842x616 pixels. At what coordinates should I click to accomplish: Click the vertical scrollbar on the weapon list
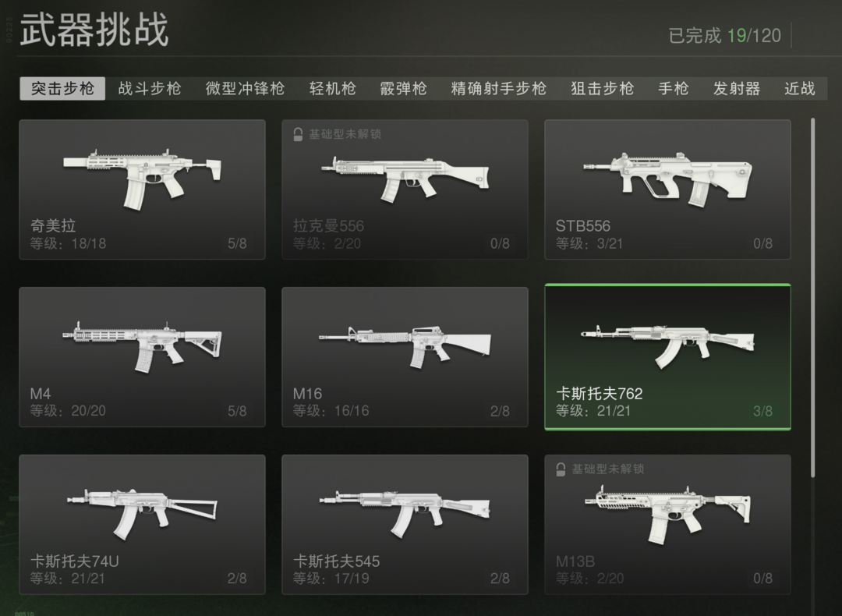click(x=813, y=298)
